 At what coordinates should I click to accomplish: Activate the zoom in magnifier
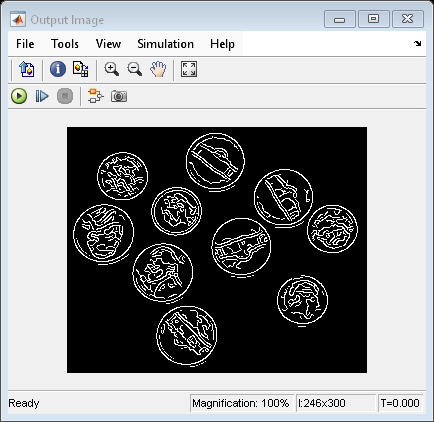point(111,69)
